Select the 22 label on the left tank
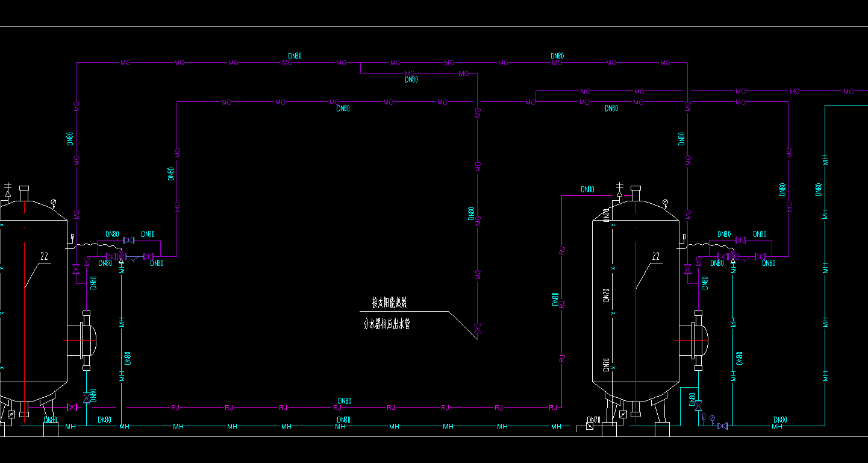Viewport: 868px width, 463px height. tap(44, 256)
